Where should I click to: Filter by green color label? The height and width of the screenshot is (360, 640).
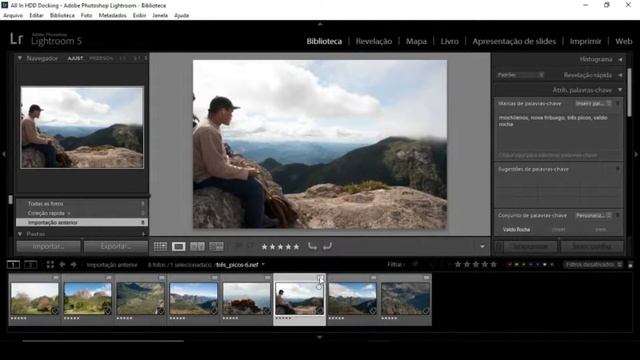[x=524, y=264]
